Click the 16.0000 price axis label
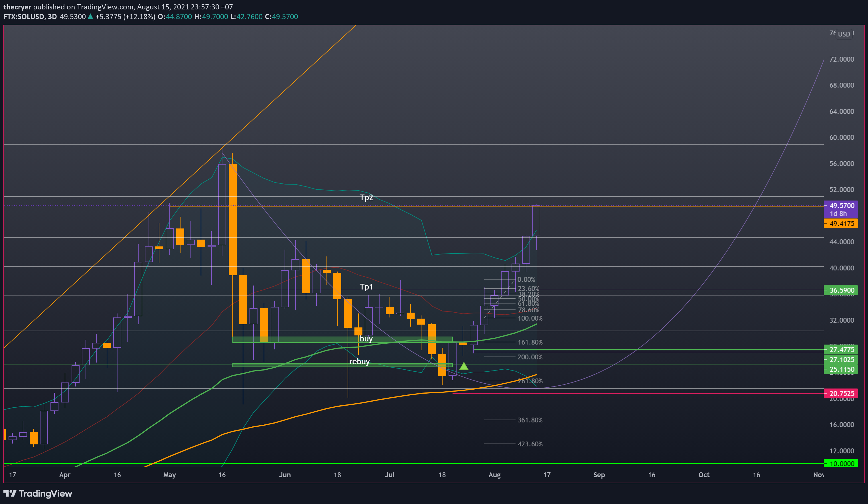This screenshot has height=504, width=868. pyautogui.click(x=841, y=424)
